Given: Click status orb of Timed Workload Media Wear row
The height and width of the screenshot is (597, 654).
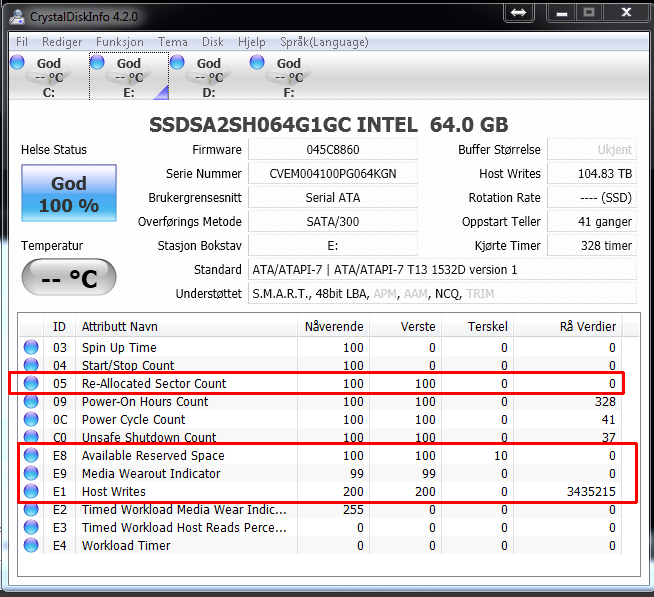Looking at the screenshot, I should pos(31,509).
